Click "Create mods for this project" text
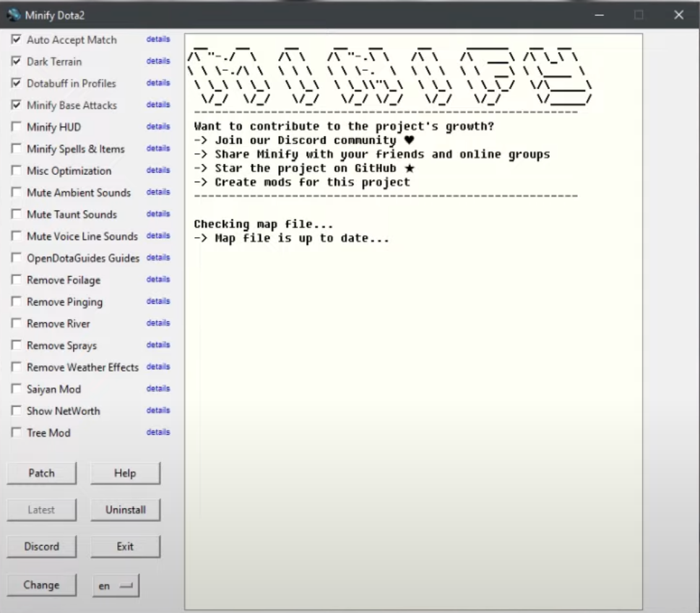The width and height of the screenshot is (700, 613). point(312,182)
